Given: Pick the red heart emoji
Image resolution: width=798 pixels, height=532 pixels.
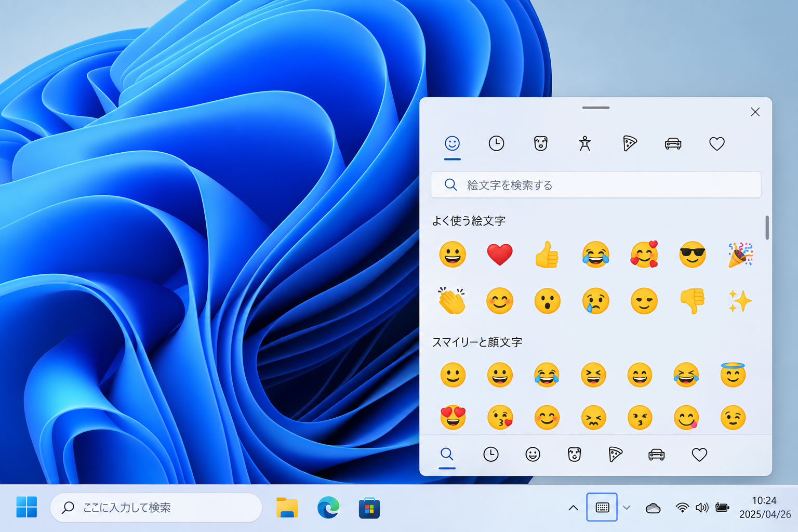Looking at the screenshot, I should tap(500, 255).
